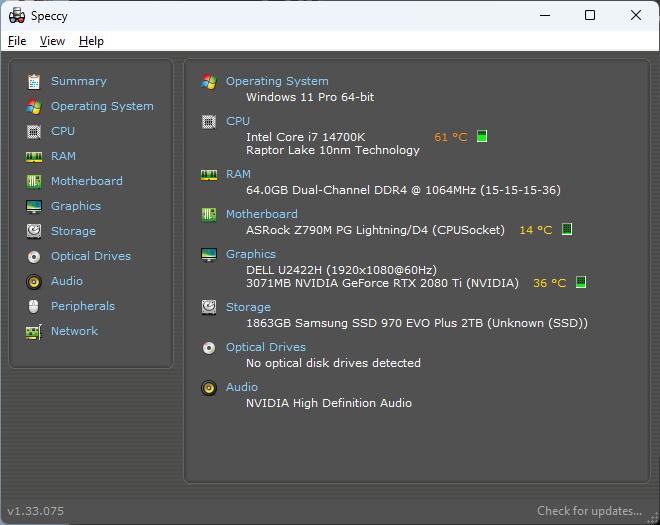This screenshot has width=660, height=525.
Task: Click the Audio speaker icon in sidebar
Action: 34,281
